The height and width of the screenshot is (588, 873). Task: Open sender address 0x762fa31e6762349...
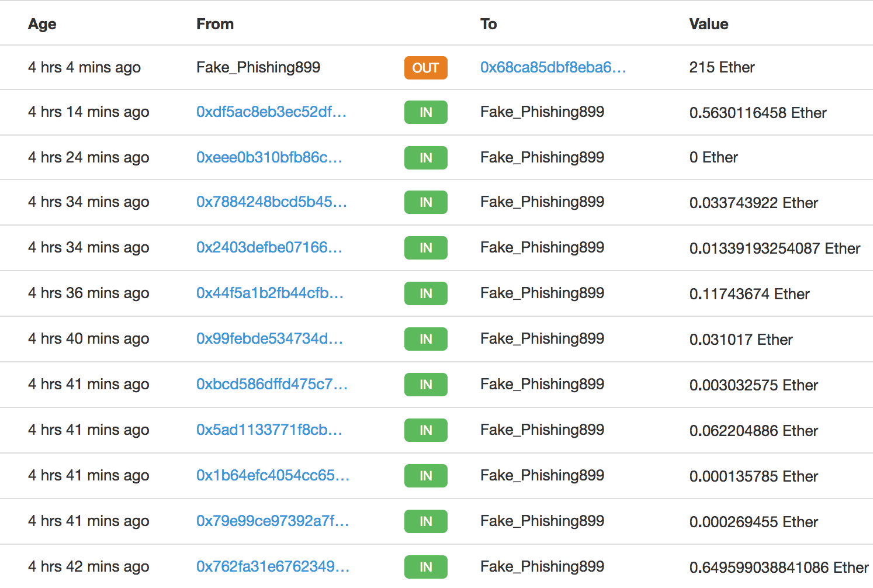click(273, 566)
